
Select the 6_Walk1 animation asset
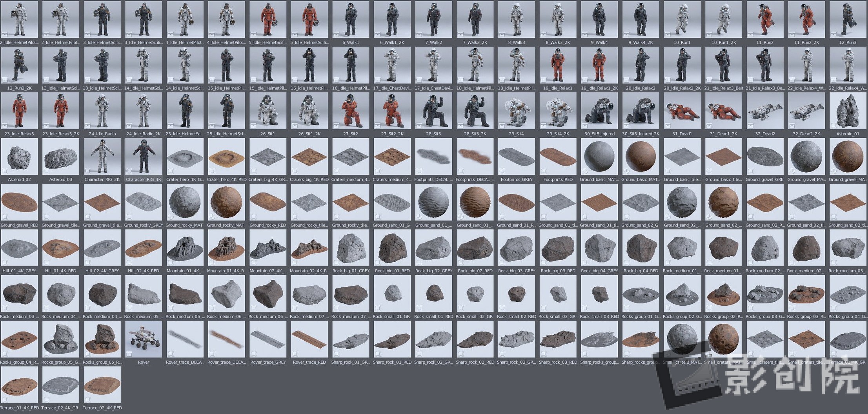(x=351, y=19)
